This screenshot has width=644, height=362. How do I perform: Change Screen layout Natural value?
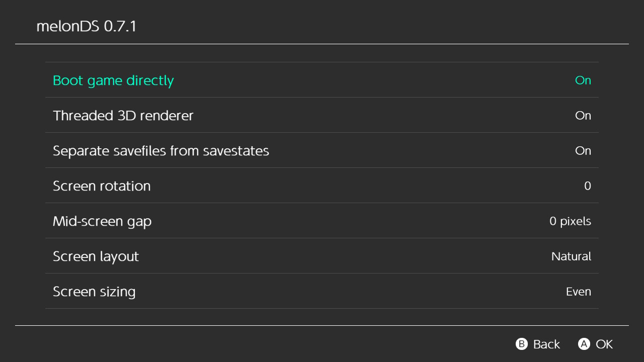click(571, 256)
